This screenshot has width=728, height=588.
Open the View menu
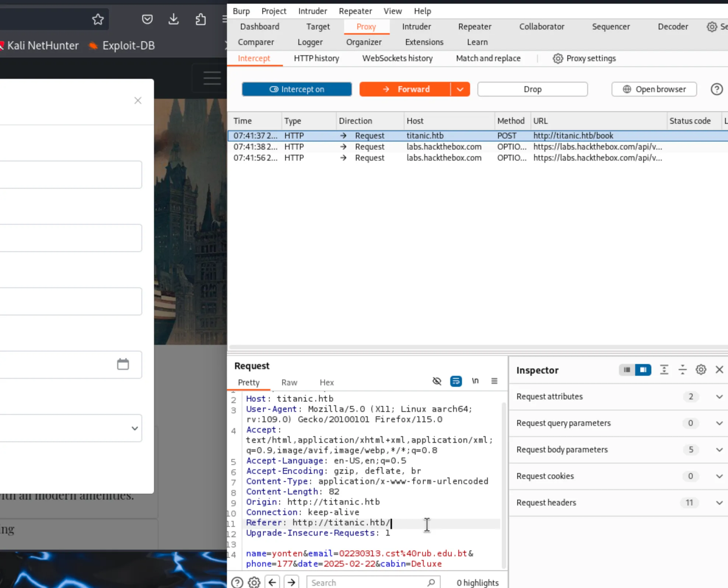tap(393, 11)
